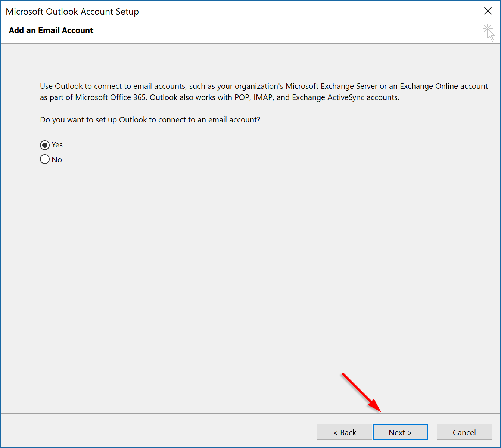Click the right chevron on Next button
501x448 pixels.
410,433
